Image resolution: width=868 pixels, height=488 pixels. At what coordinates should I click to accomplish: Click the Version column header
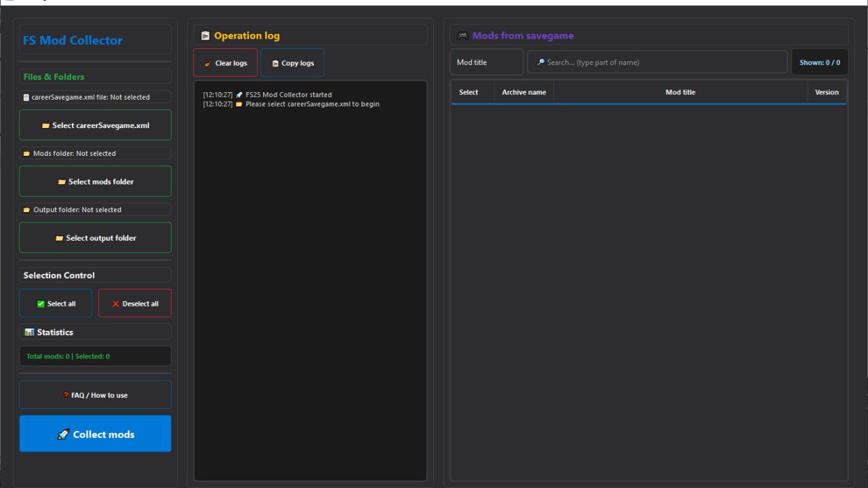coord(827,91)
